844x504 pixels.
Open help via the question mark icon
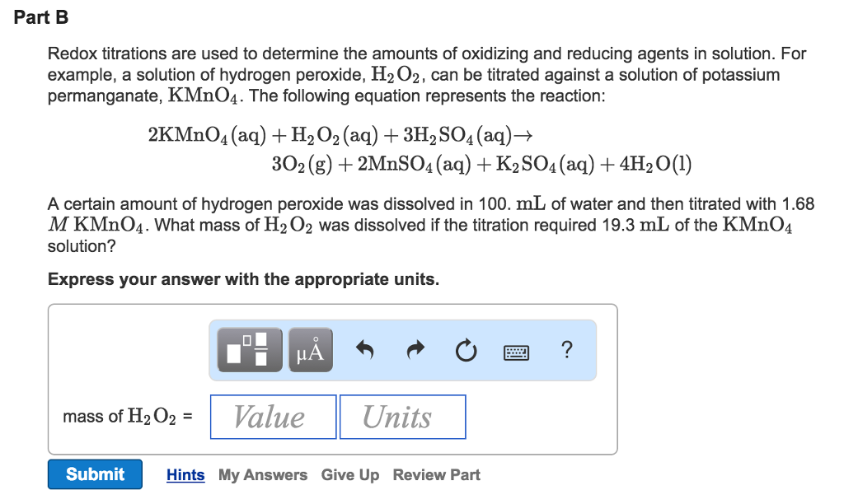(x=567, y=350)
